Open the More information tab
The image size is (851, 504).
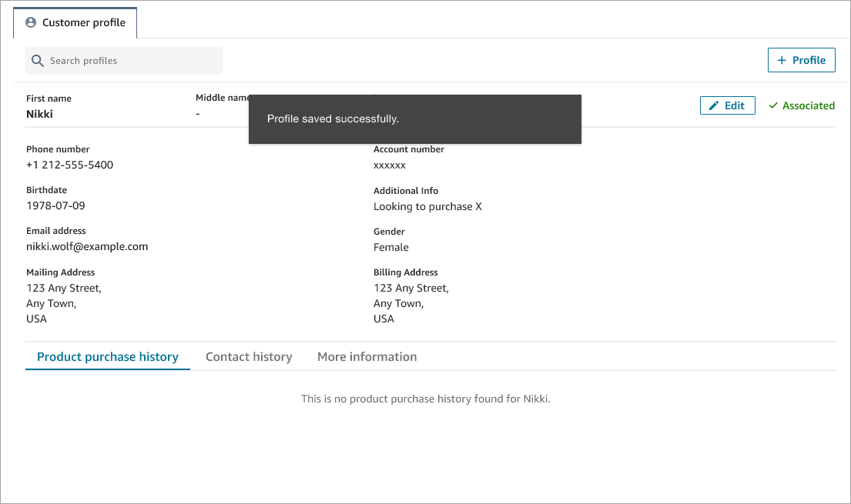tap(367, 357)
